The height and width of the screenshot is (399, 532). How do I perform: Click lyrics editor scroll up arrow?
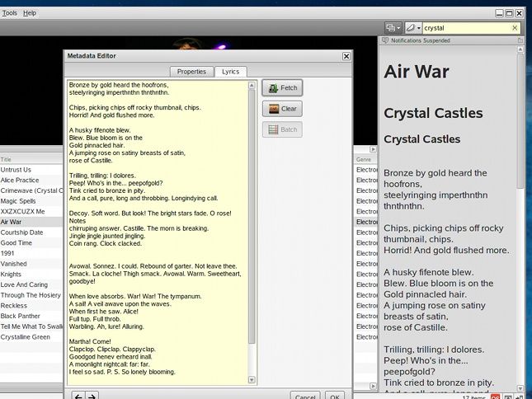tap(252, 85)
